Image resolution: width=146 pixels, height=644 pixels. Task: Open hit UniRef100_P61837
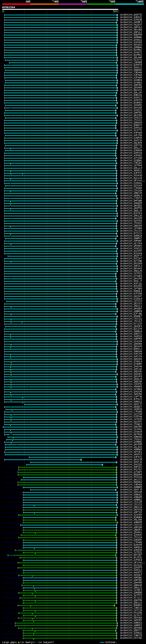pos(131,25)
